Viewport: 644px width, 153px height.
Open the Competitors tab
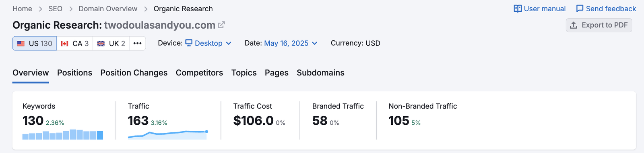coord(199,73)
